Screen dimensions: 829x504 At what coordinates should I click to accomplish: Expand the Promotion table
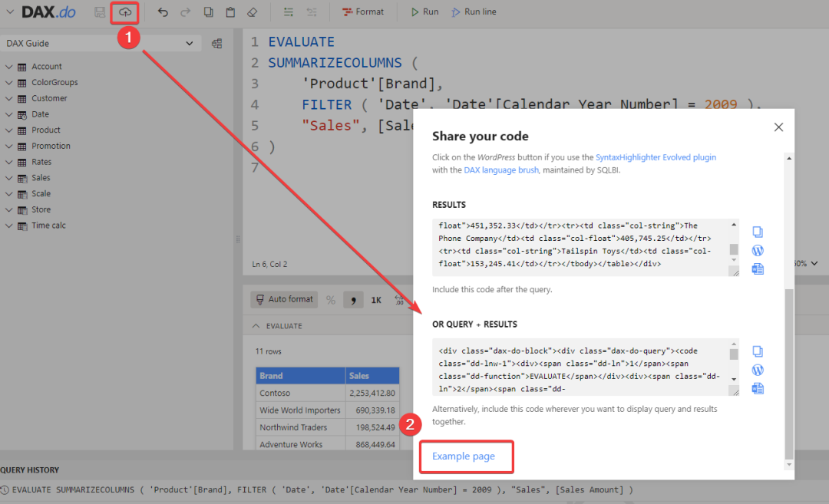point(9,146)
